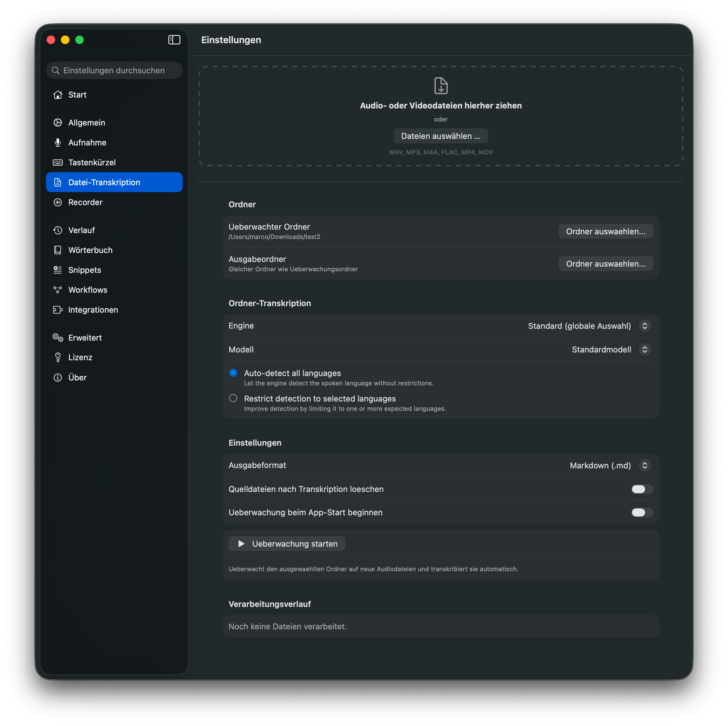The width and height of the screenshot is (728, 726).
Task: Open Aufnahme settings
Action: point(114,143)
